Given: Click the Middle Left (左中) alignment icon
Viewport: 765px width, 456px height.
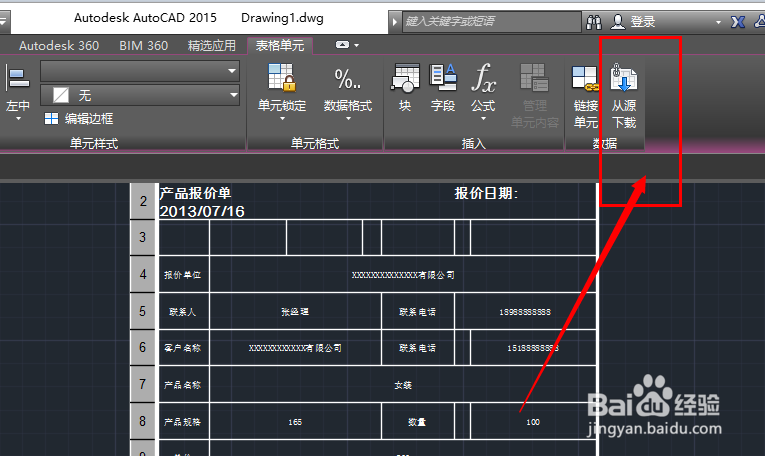Looking at the screenshot, I should click(18, 79).
